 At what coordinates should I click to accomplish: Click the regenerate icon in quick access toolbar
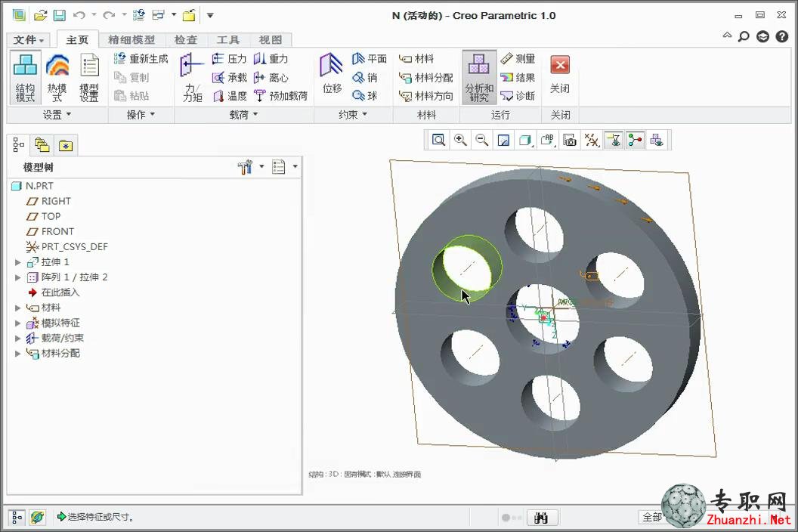(138, 15)
